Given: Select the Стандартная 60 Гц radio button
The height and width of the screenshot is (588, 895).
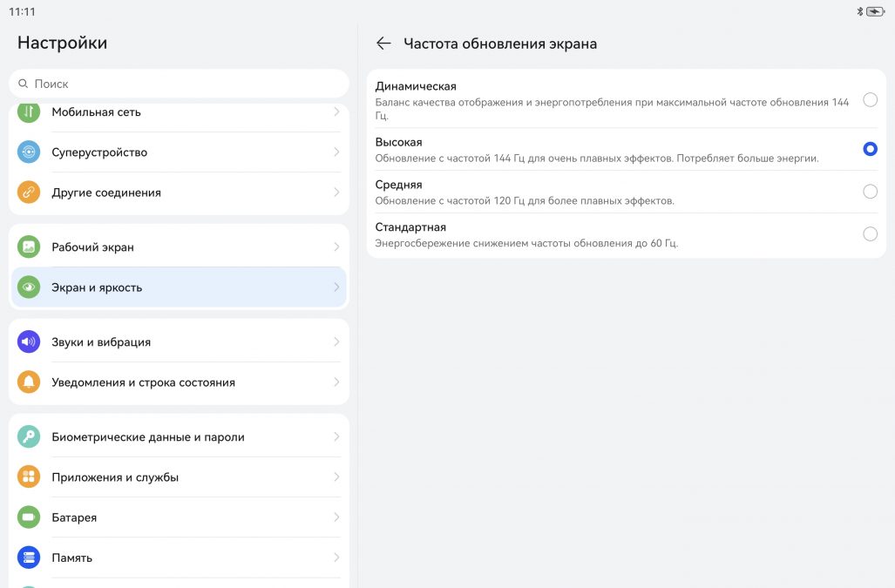Looking at the screenshot, I should point(870,233).
